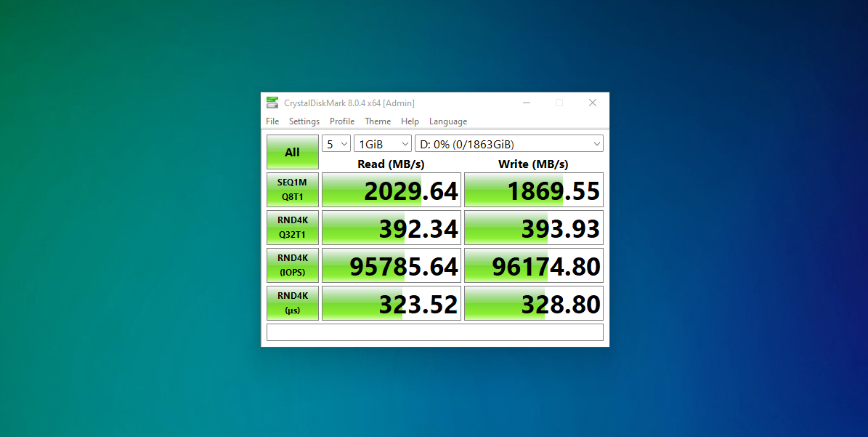Image resolution: width=868 pixels, height=437 pixels.
Task: Open the Language menu
Action: [448, 121]
